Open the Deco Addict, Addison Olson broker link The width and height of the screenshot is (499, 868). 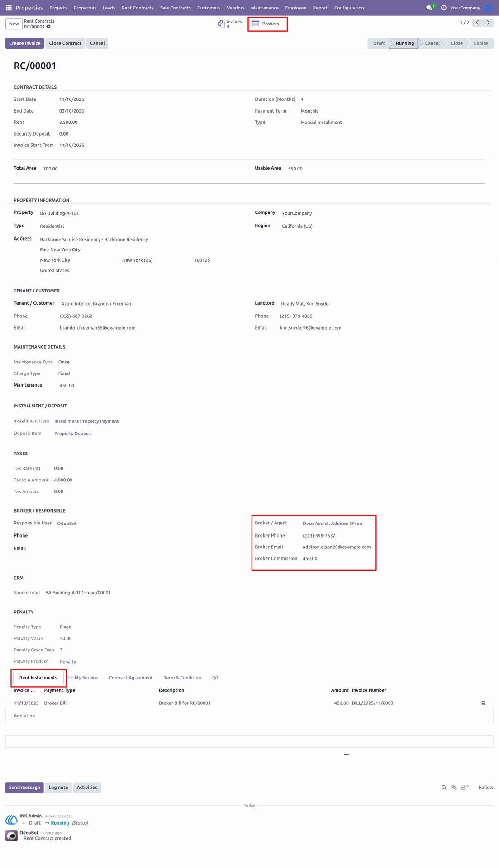point(333,524)
